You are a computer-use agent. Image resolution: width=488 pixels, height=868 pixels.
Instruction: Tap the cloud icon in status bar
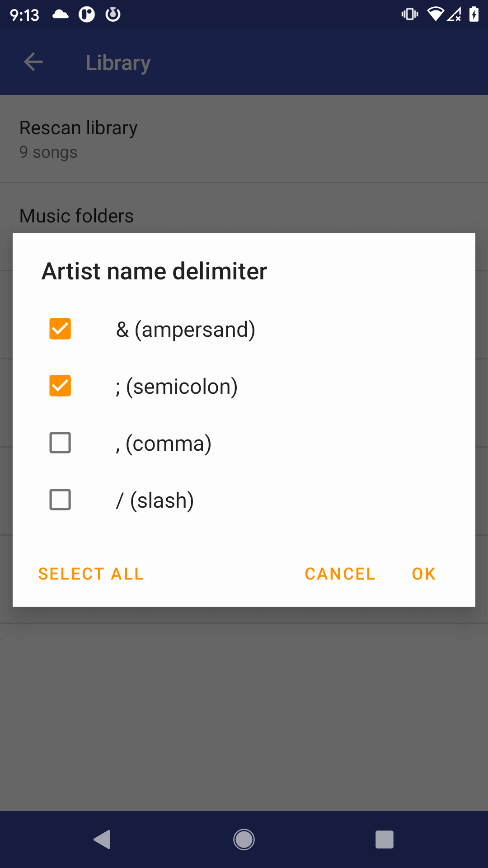pyautogui.click(x=61, y=15)
